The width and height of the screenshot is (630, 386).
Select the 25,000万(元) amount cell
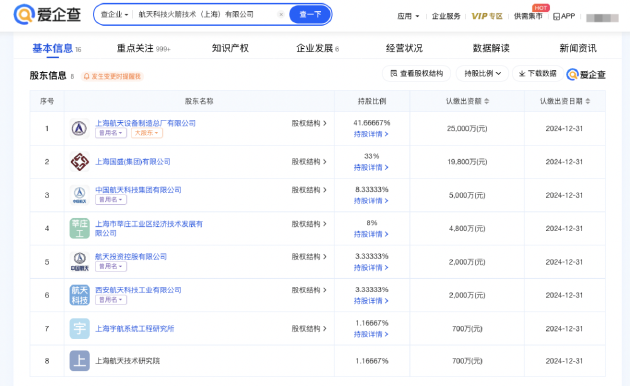pyautogui.click(x=467, y=129)
